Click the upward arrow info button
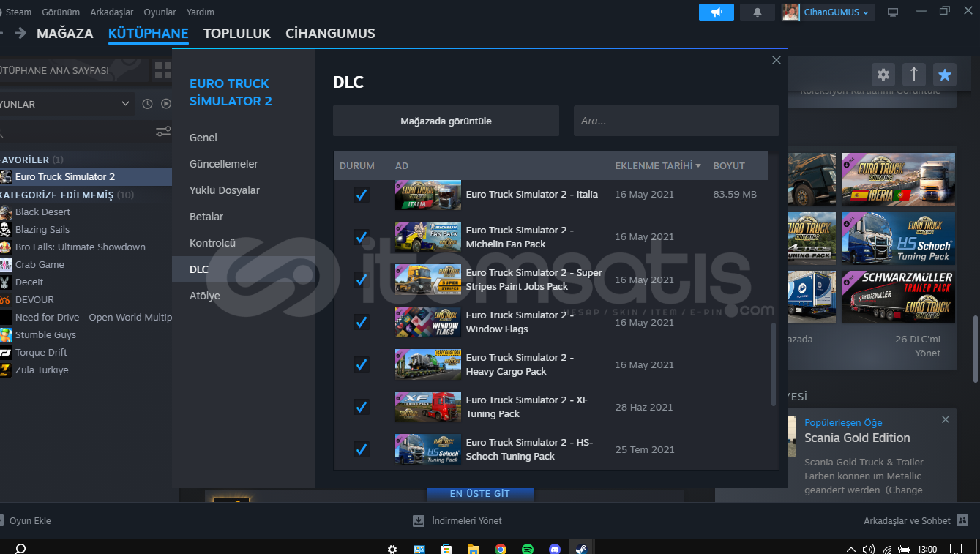980x554 pixels. [914, 74]
